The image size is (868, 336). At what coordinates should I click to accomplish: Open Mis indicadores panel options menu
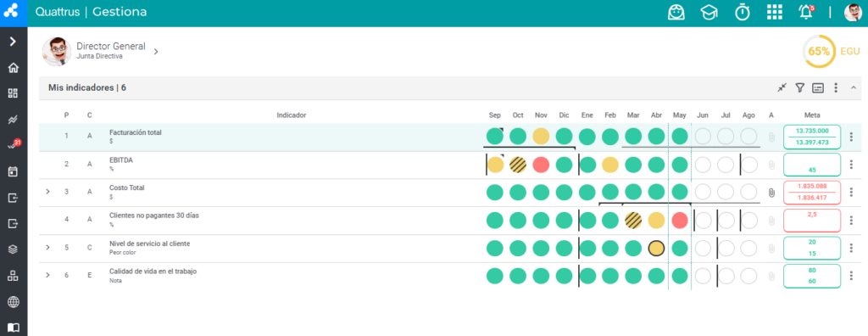pos(836,87)
